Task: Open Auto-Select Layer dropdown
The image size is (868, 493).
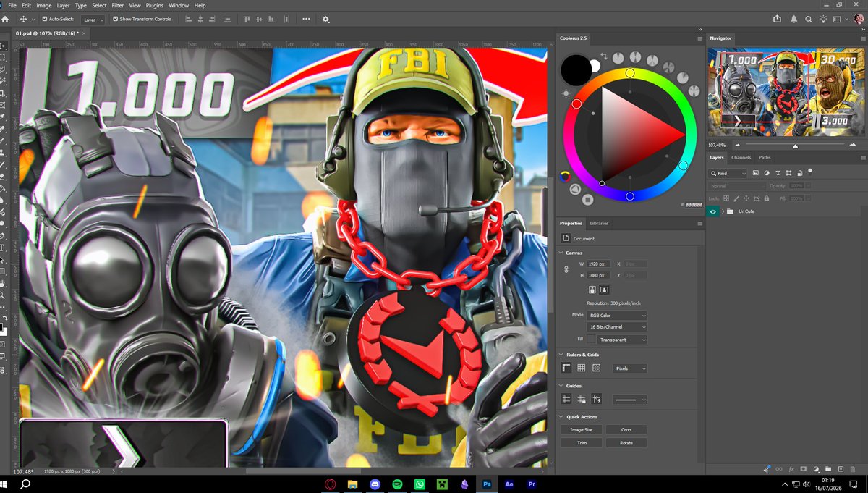Action: (93, 20)
